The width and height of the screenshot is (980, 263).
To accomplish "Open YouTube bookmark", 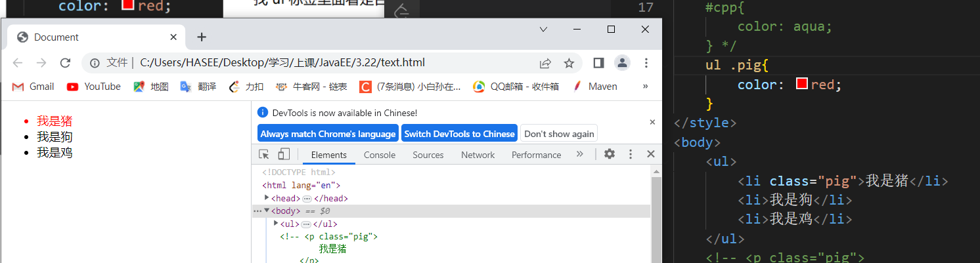I will click(94, 86).
